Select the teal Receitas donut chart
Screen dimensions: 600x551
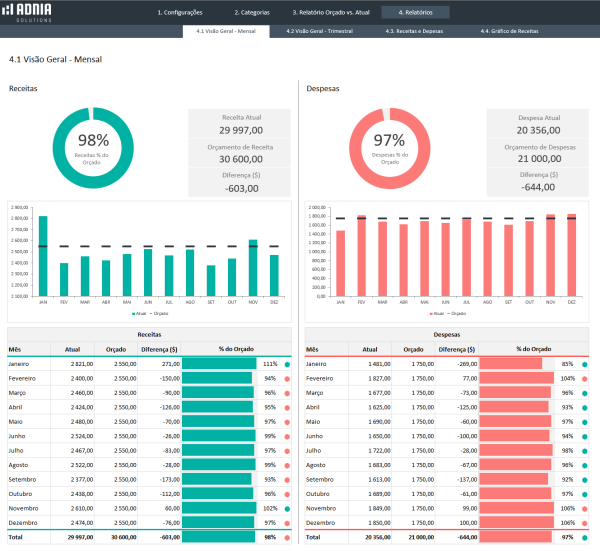(x=93, y=147)
